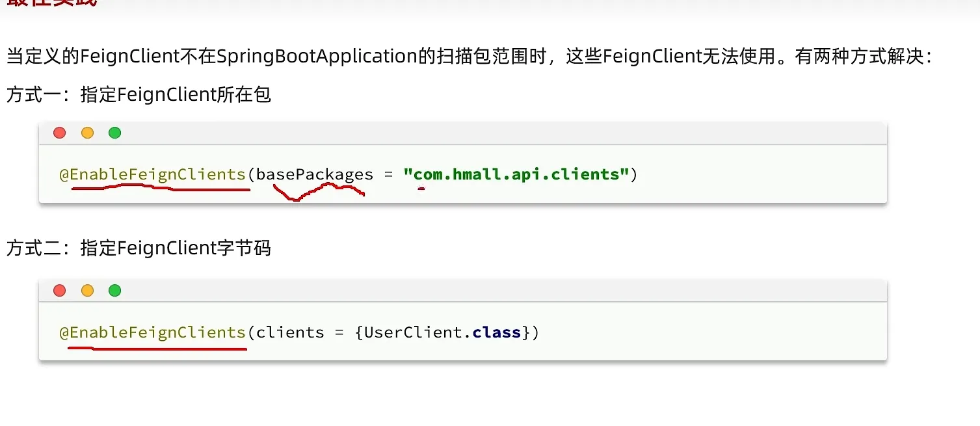
Task: Click the introductory paragraph about FeignClient scanning
Action: tap(466, 56)
